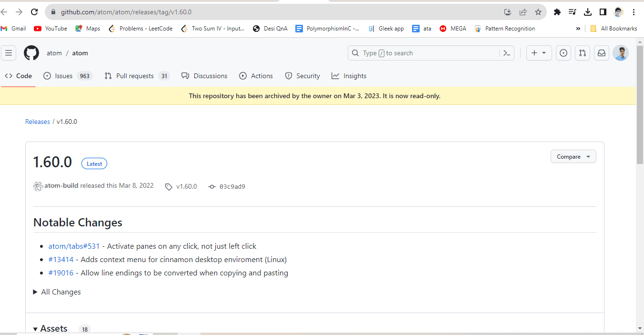Bookmark this page with star icon

coord(538,12)
